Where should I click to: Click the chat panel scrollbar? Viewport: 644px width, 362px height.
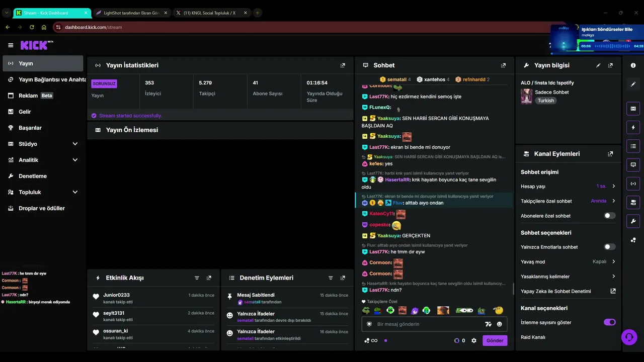tap(513, 289)
